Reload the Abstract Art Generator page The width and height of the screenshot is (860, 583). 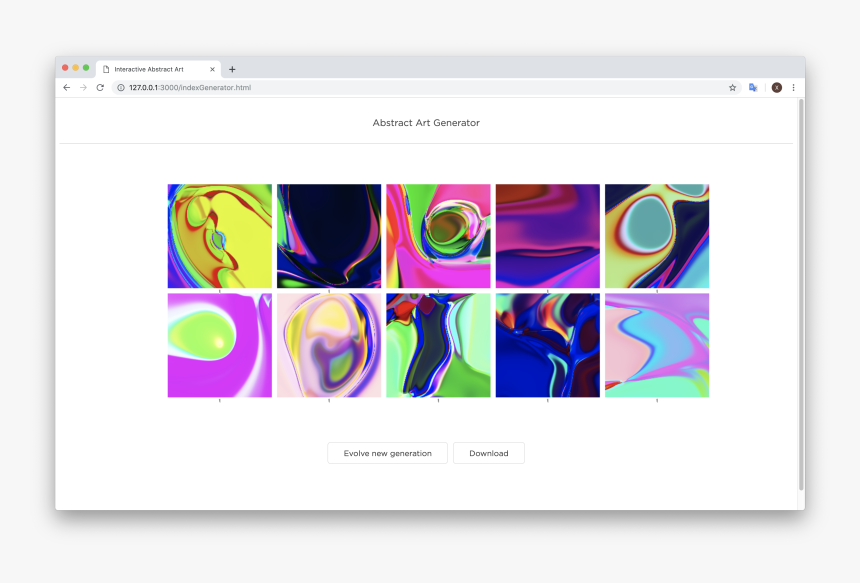[100, 88]
